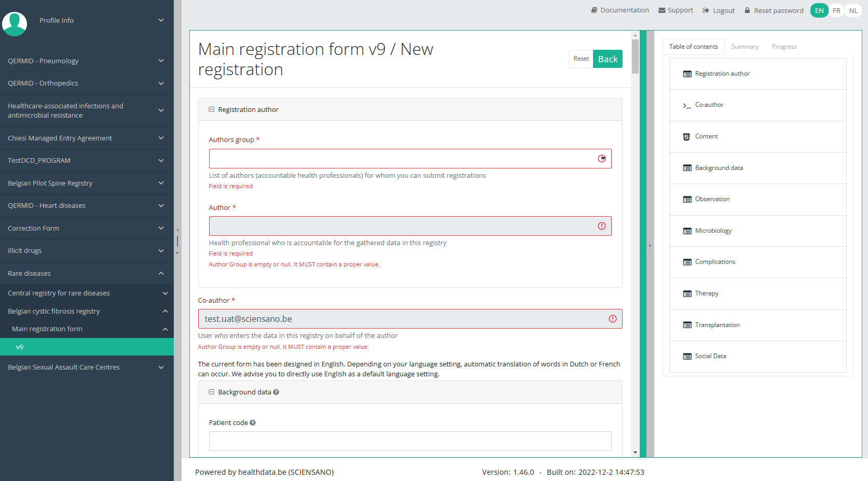Click the Patient code help icon
The height and width of the screenshot is (481, 868).
point(253,423)
